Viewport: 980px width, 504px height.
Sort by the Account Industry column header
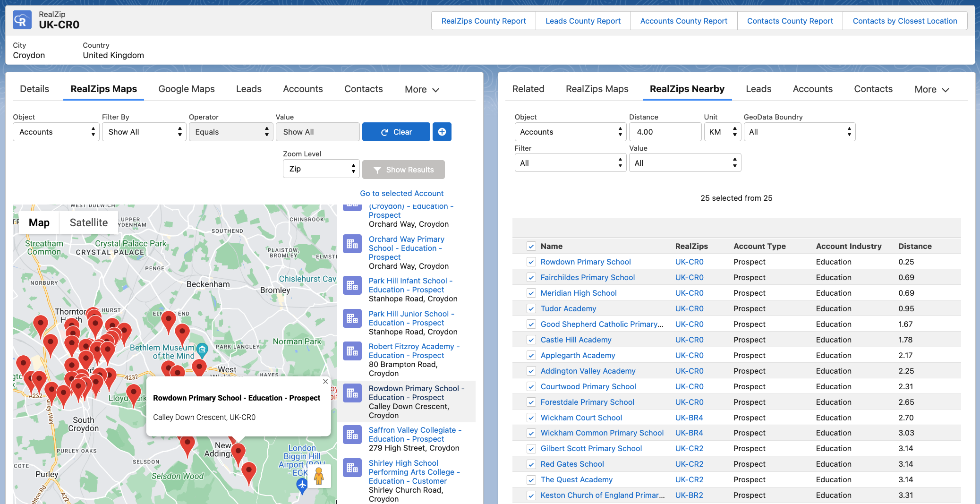(x=849, y=246)
